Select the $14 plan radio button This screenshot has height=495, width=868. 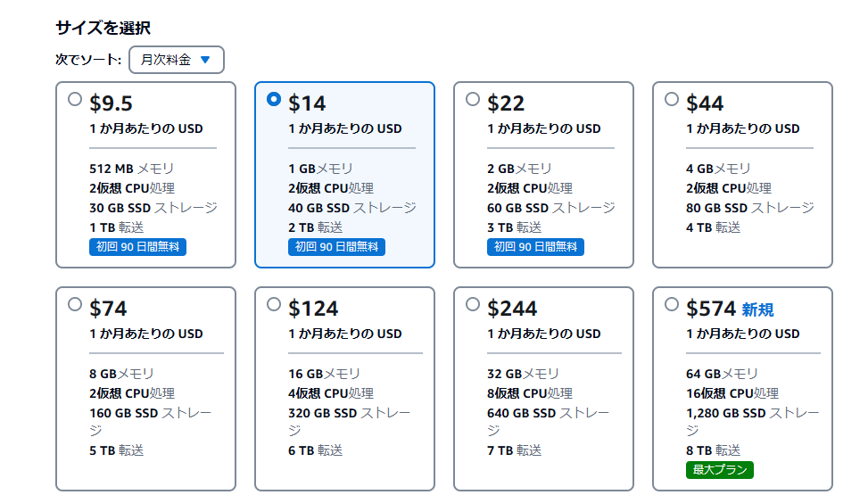pos(274,99)
